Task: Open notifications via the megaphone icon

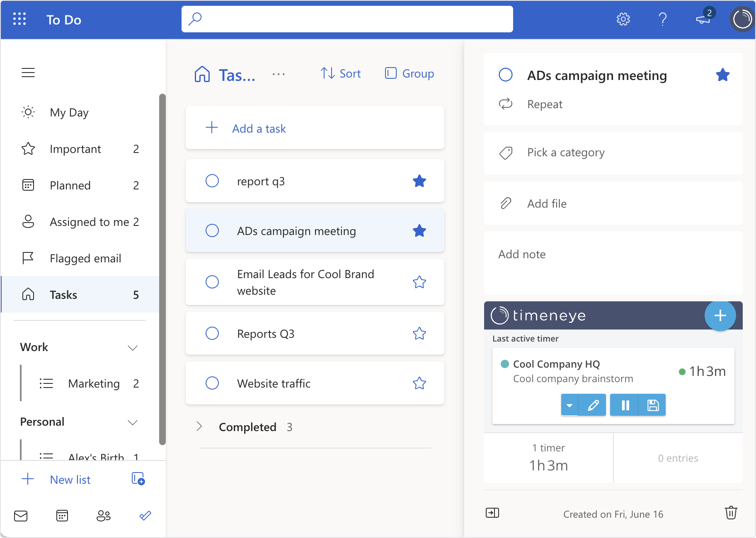Action: click(704, 20)
